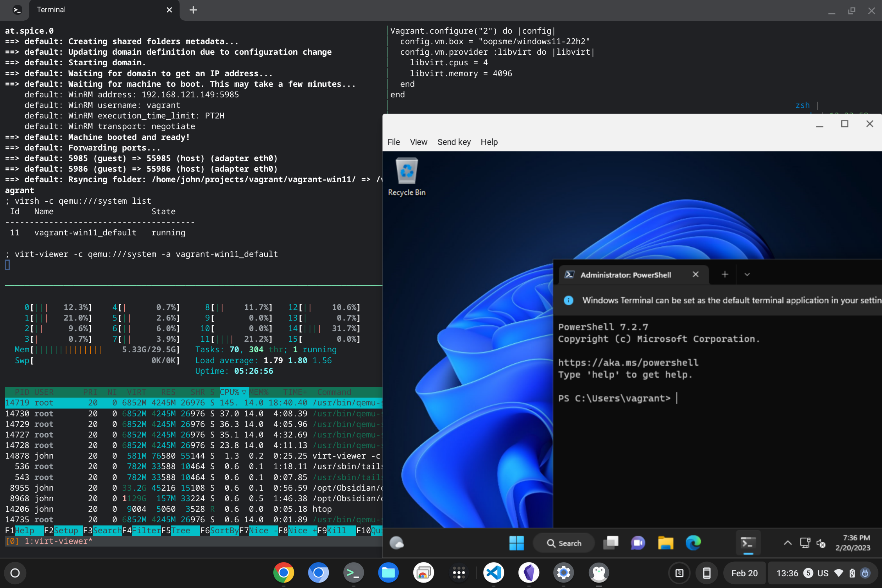Click the Recycle Bin icon on desktop

[x=407, y=172]
